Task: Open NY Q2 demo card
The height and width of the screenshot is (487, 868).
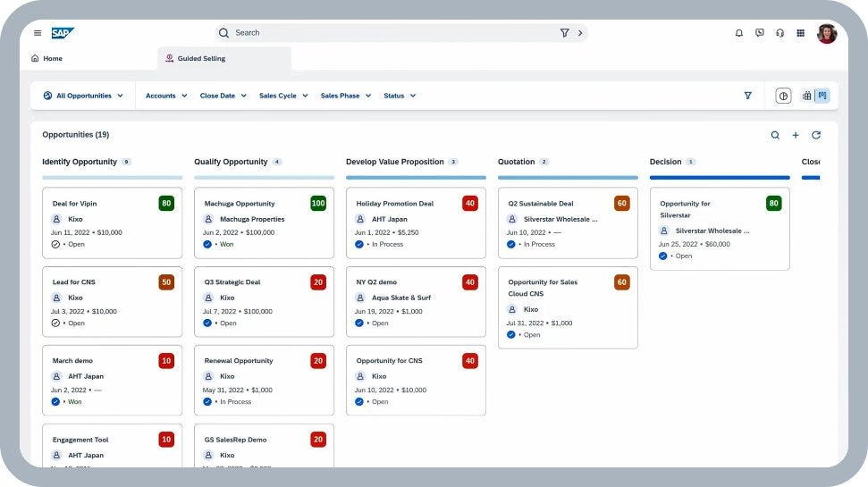Action: coord(416,302)
